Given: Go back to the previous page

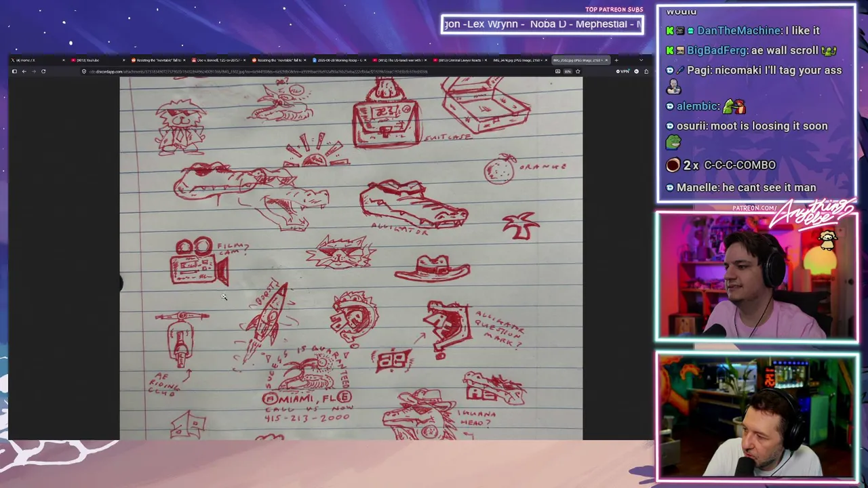Looking at the screenshot, I should [24, 71].
